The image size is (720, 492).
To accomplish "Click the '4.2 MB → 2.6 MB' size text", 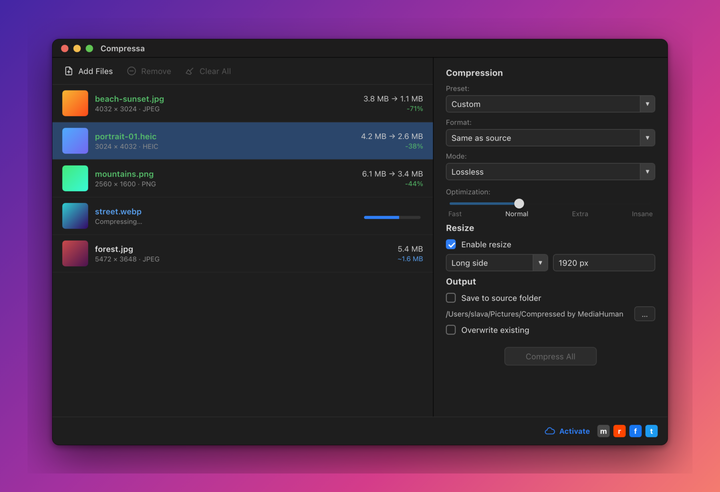I will coord(392,136).
